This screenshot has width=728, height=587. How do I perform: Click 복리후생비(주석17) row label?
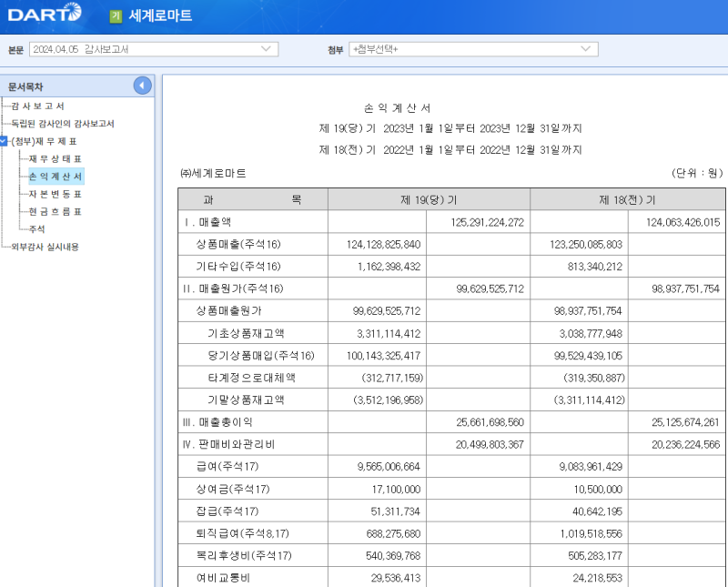[244, 555]
